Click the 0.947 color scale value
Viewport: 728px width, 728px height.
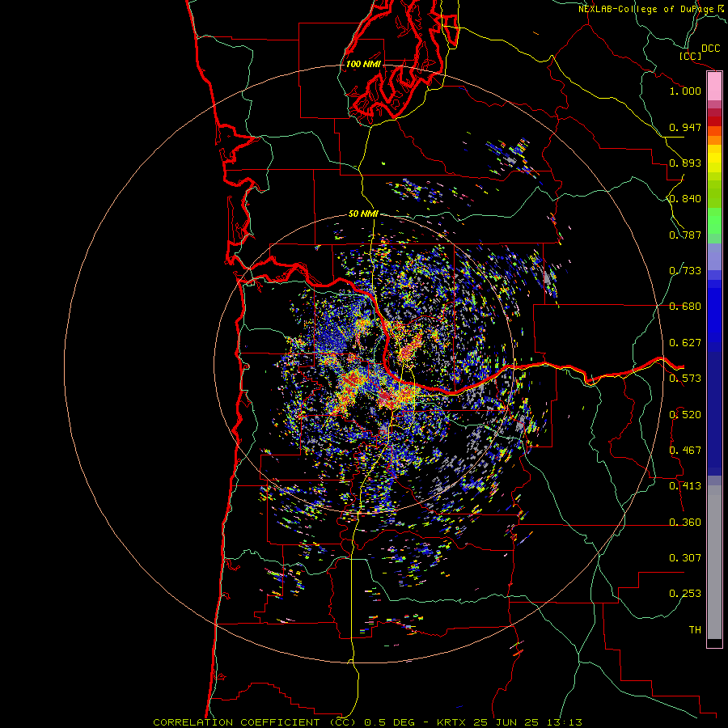pyautogui.click(x=685, y=127)
